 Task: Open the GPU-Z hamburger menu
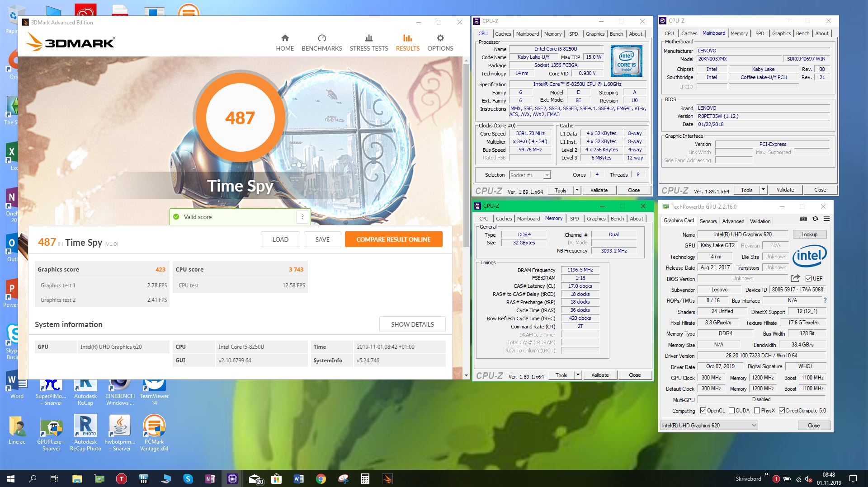[826, 219]
